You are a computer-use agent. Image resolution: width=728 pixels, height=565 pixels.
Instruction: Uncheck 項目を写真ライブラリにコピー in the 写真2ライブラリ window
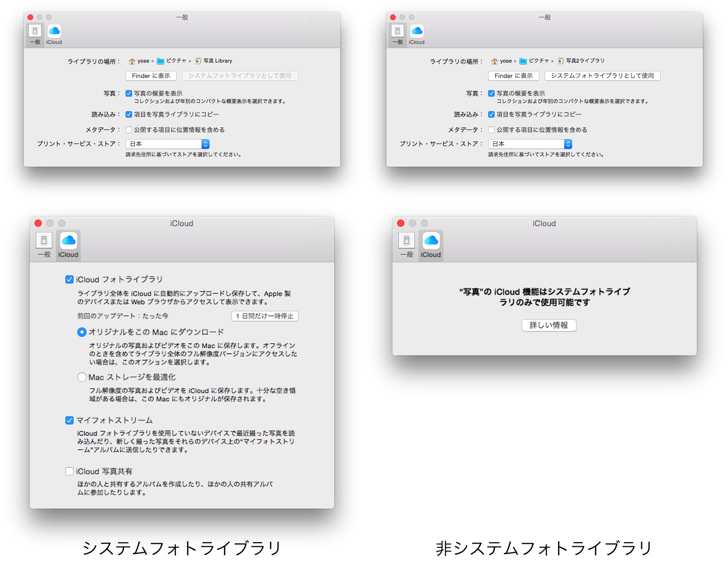pos(491,114)
